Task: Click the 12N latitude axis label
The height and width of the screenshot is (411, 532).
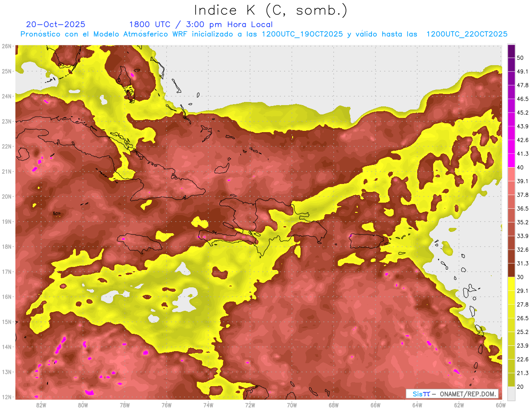Action: pyautogui.click(x=7, y=397)
